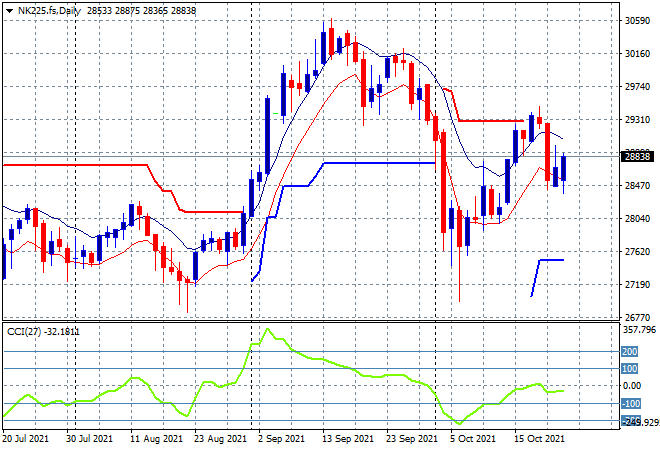This screenshot has width=660, height=450.
Task: Click the 11 Aug 2021 date label
Action: pyautogui.click(x=156, y=439)
